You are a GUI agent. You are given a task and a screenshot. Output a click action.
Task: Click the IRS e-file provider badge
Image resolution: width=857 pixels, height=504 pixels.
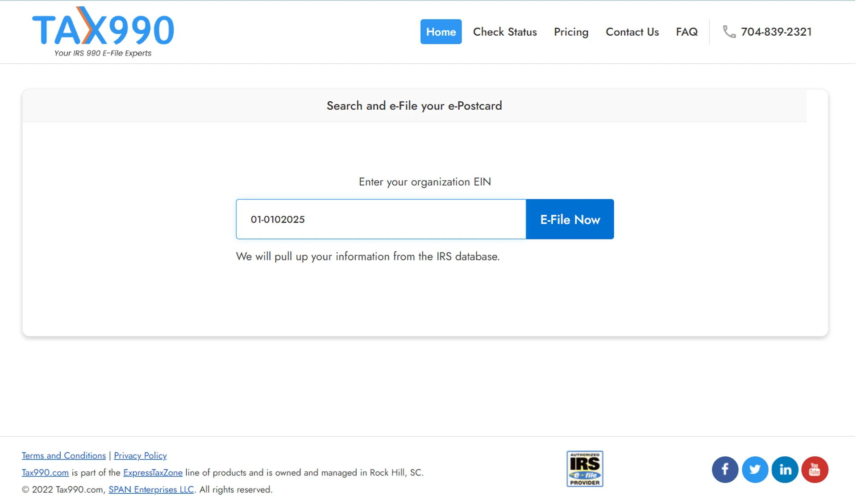585,469
